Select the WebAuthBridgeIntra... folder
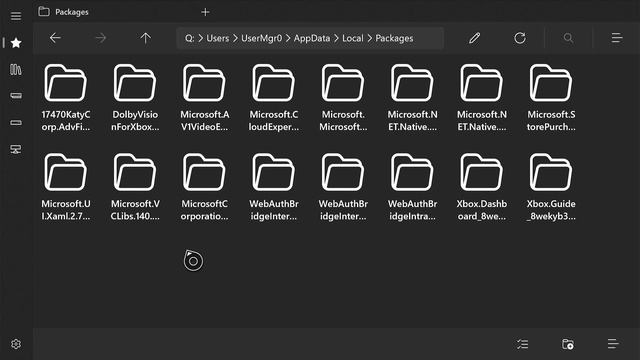The height and width of the screenshot is (360, 640). coord(412,187)
